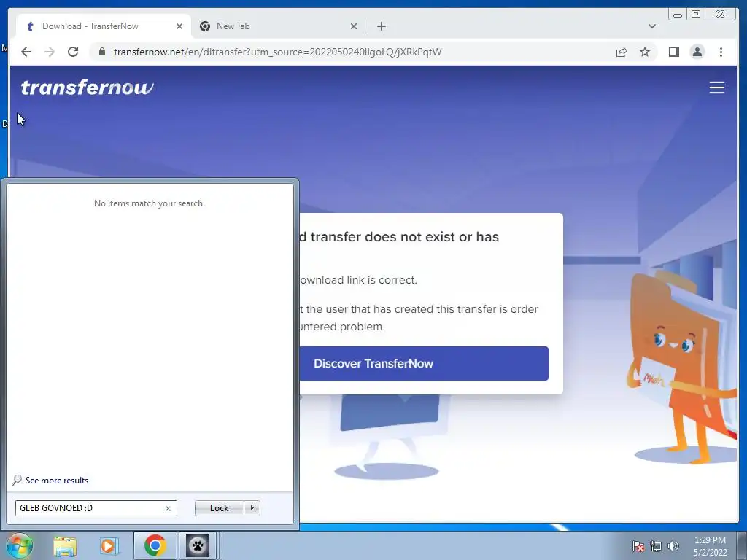The width and height of the screenshot is (747, 560).
Task: Open the Chrome side panel
Action: click(673, 52)
